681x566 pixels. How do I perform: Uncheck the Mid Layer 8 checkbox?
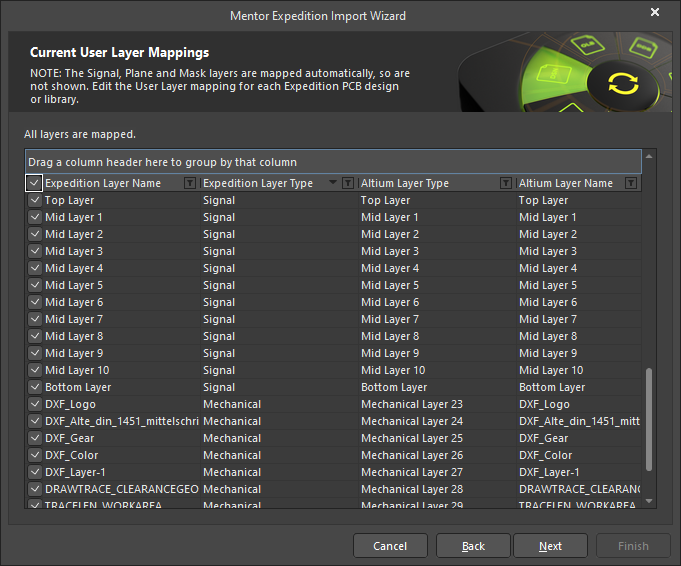(35, 336)
